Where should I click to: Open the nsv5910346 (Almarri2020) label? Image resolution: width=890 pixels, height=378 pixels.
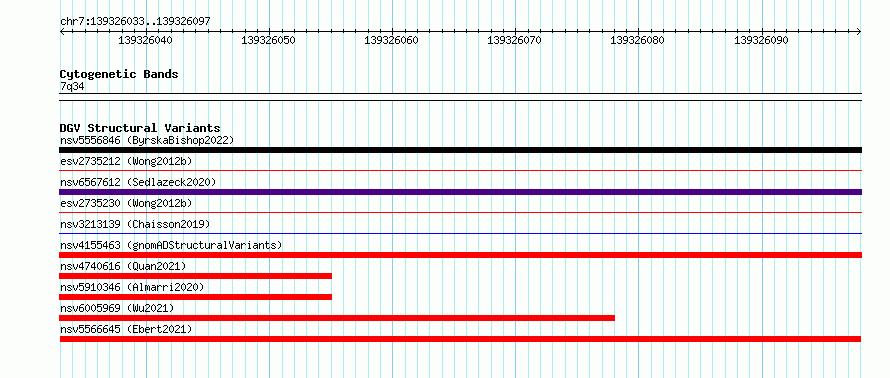132,287
